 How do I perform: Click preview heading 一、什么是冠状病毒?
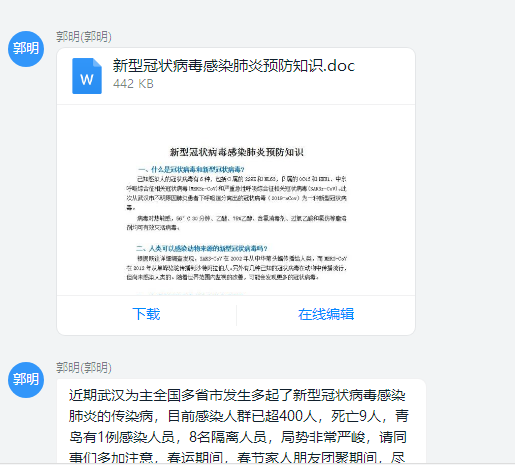(191, 169)
